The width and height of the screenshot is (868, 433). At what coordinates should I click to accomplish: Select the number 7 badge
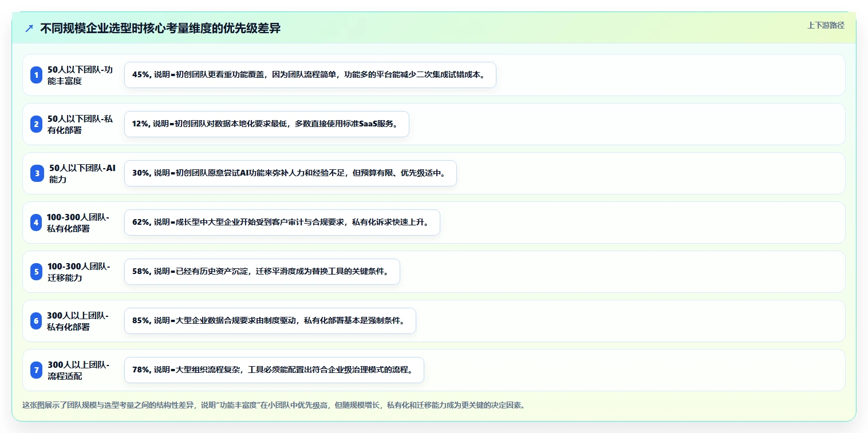pos(37,370)
